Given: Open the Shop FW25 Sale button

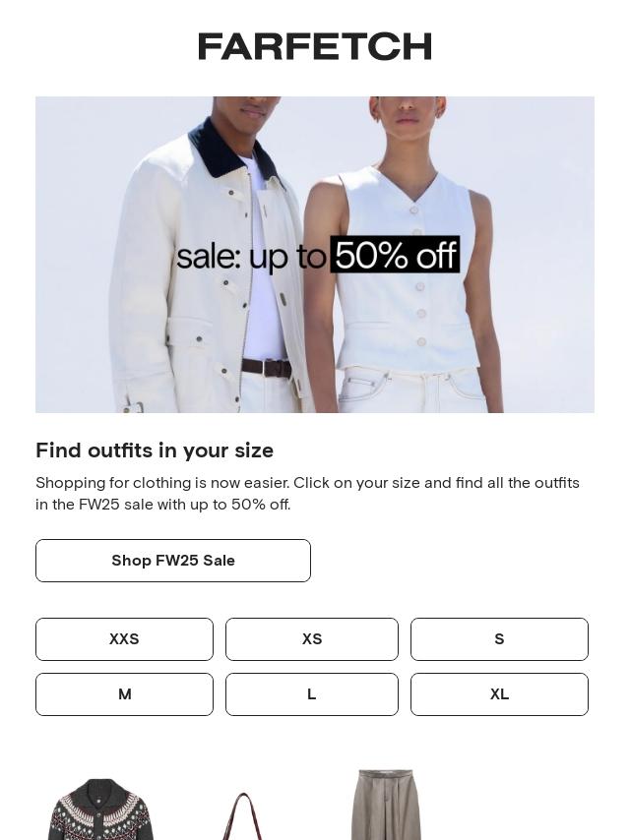Looking at the screenshot, I should (173, 561).
